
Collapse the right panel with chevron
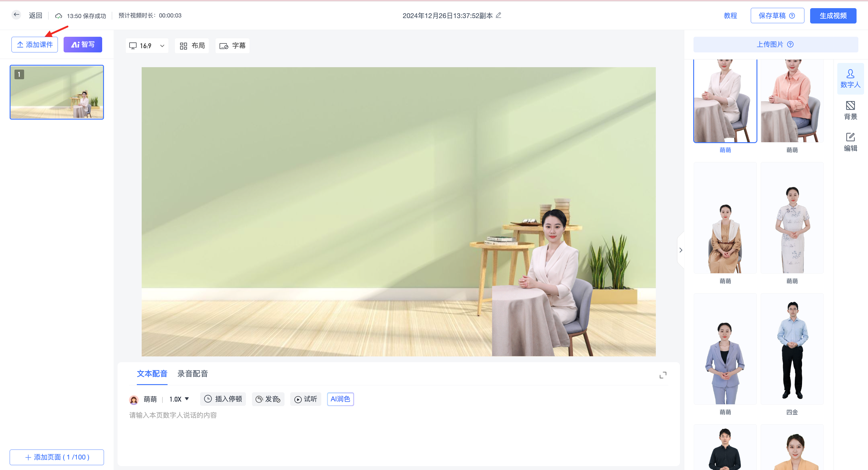coord(681,250)
